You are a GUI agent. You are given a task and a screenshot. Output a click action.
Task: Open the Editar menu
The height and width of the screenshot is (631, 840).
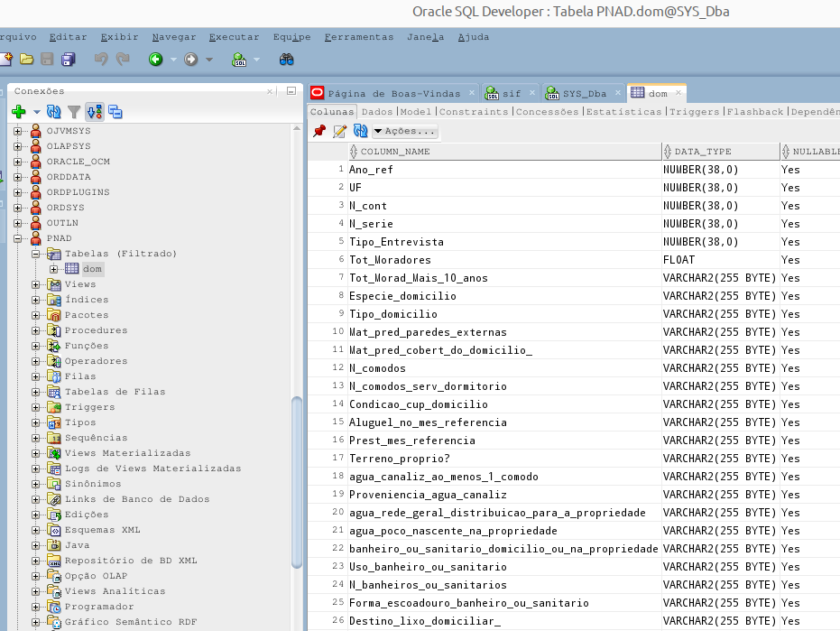pos(68,37)
